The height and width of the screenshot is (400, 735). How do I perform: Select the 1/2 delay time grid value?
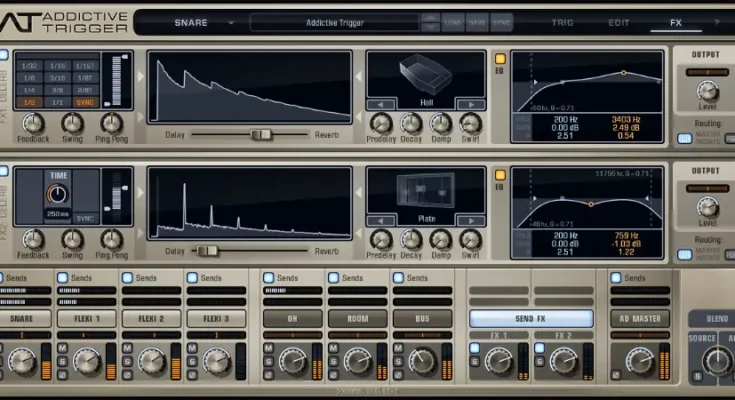pyautogui.click(x=29, y=103)
